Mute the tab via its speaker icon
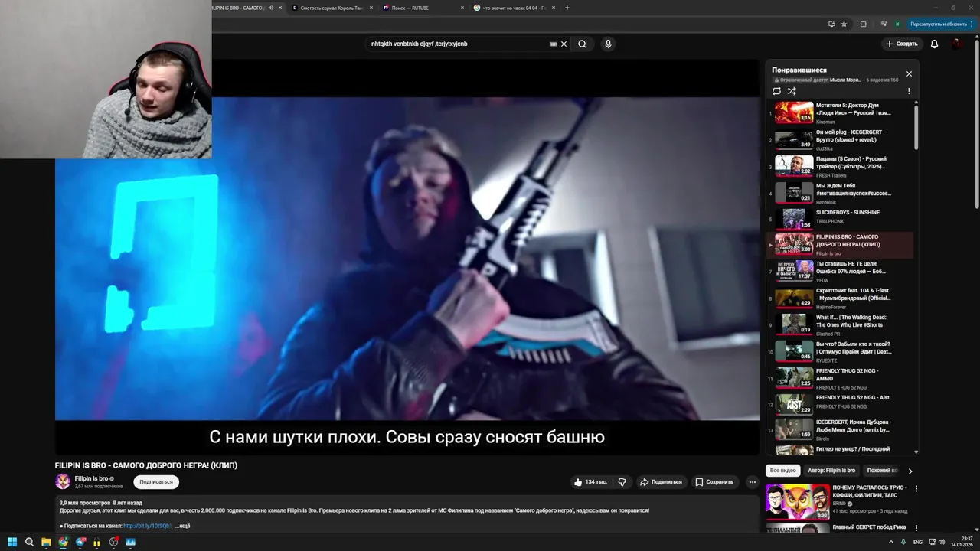Image resolution: width=980 pixels, height=551 pixels. click(x=271, y=8)
